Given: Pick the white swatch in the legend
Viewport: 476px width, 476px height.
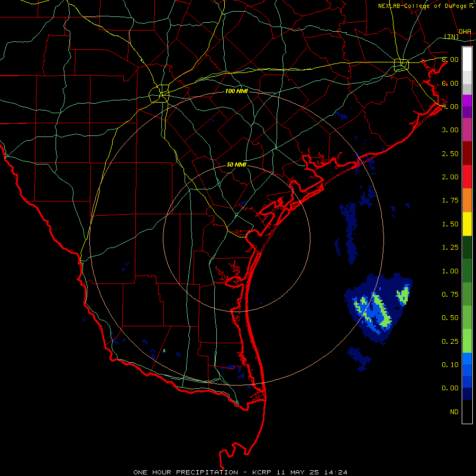Looking at the screenshot, I should click(x=467, y=59).
